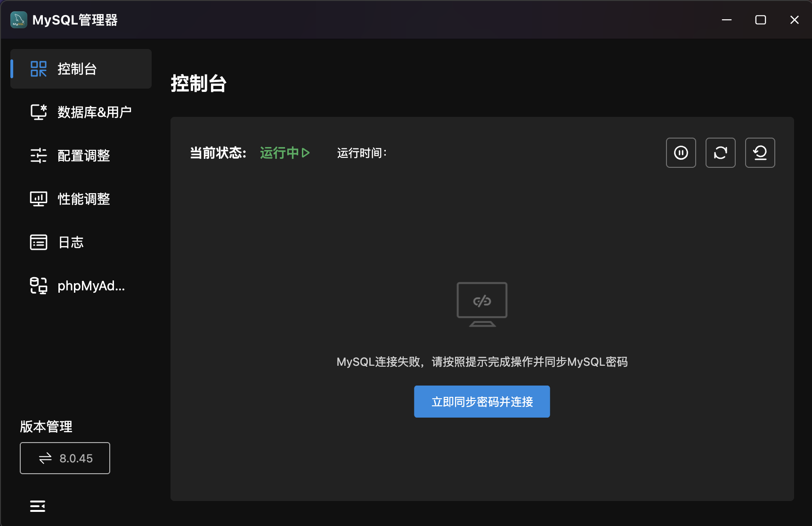Open phpMyAdmin sidebar entry
This screenshot has height=526, width=812.
click(81, 286)
